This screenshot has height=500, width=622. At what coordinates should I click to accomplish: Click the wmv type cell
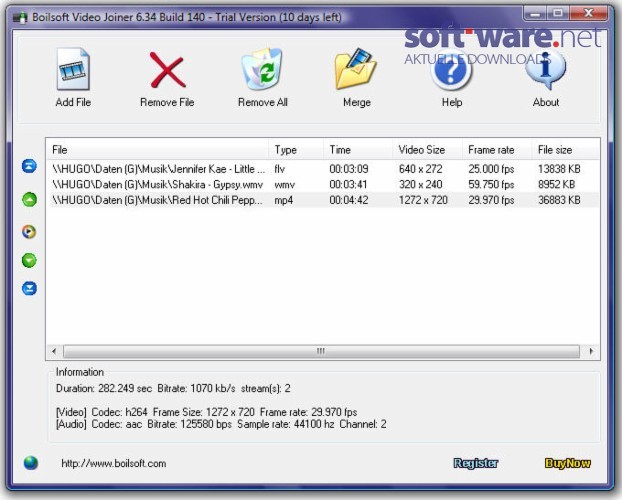284,185
